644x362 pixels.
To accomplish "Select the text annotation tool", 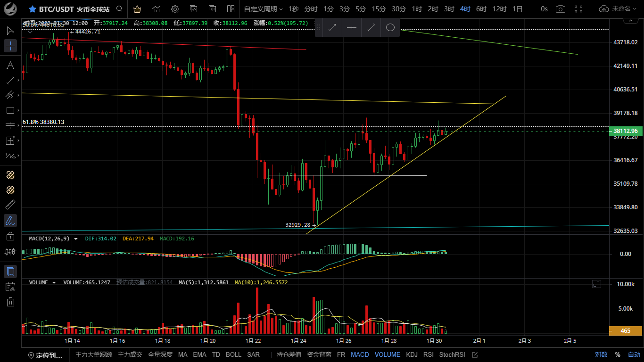I will tap(10, 65).
